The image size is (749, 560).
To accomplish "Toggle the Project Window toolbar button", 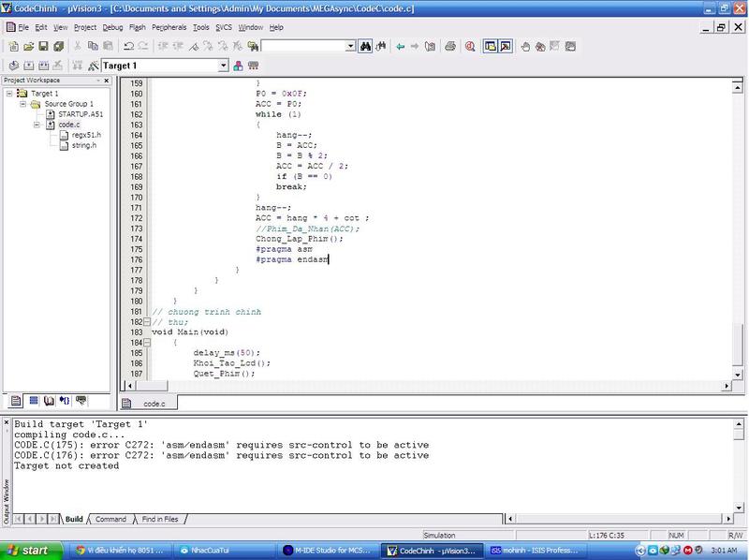I will [490, 46].
